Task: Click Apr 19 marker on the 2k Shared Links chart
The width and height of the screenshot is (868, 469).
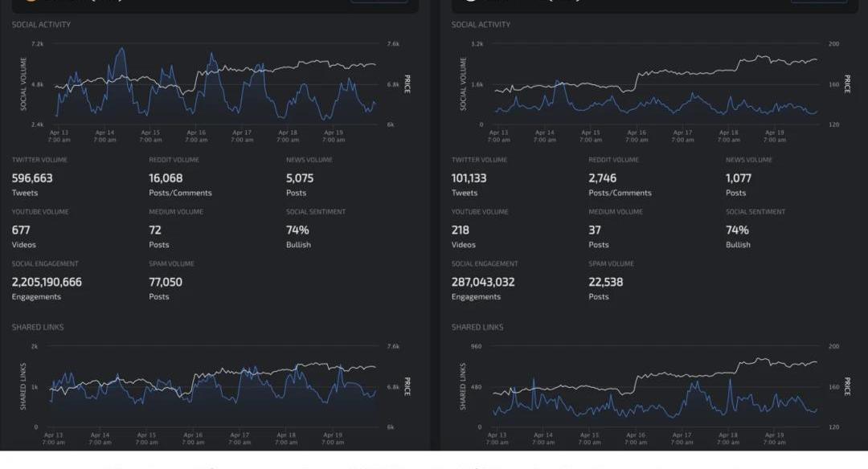Action: (x=333, y=438)
